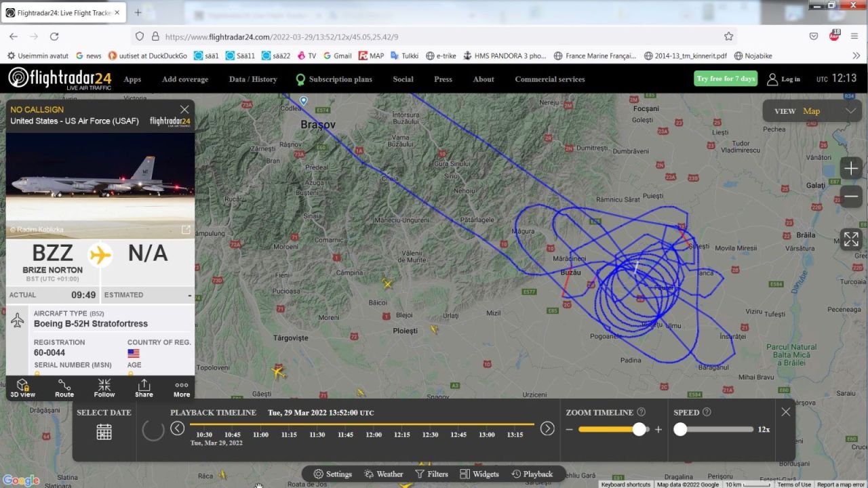This screenshot has width=868, height=488.
Task: Toggle fullscreen map mode
Action: [851, 239]
